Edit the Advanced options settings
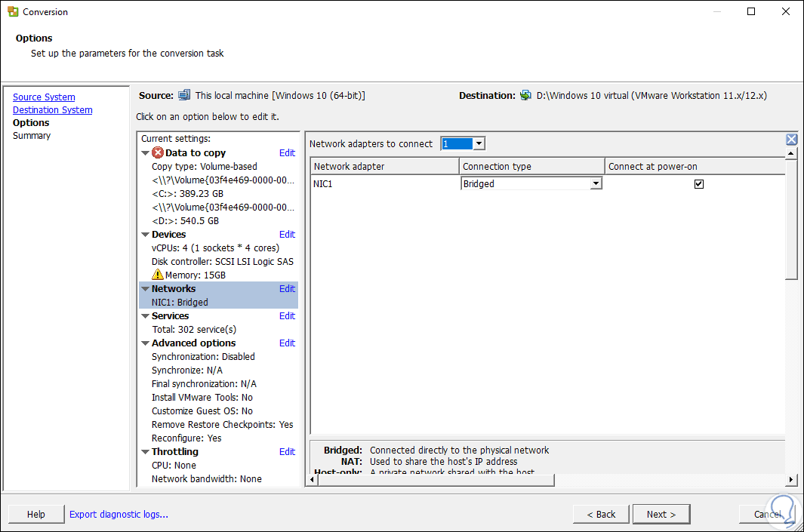This screenshot has height=532, width=804. (x=287, y=343)
